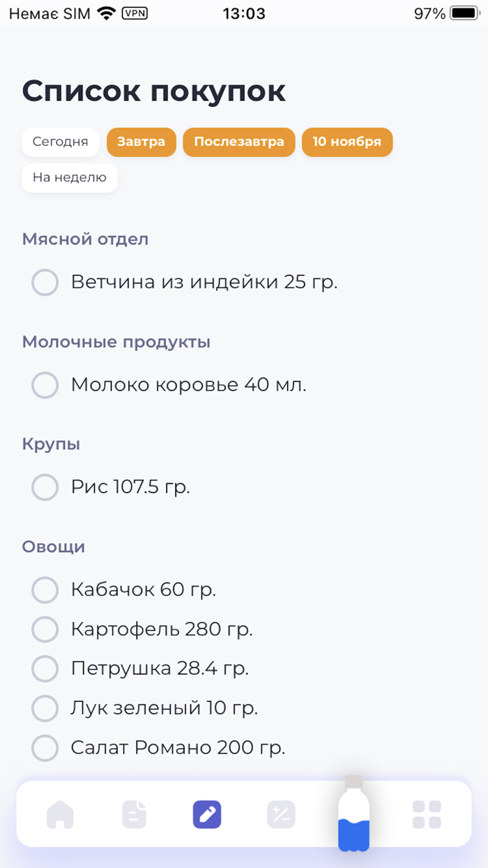Select the pencil shopping list icon
Image resolution: width=488 pixels, height=868 pixels.
coord(206,814)
